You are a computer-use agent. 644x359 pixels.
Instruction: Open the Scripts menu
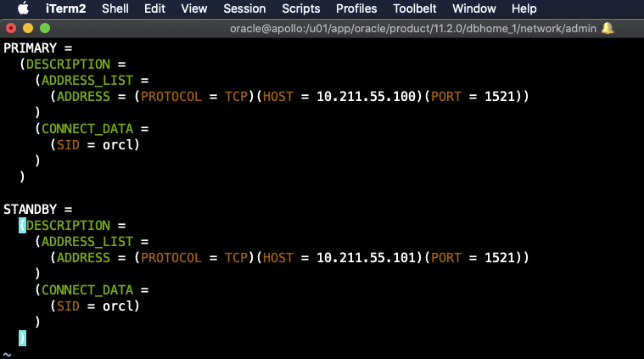[300, 8]
